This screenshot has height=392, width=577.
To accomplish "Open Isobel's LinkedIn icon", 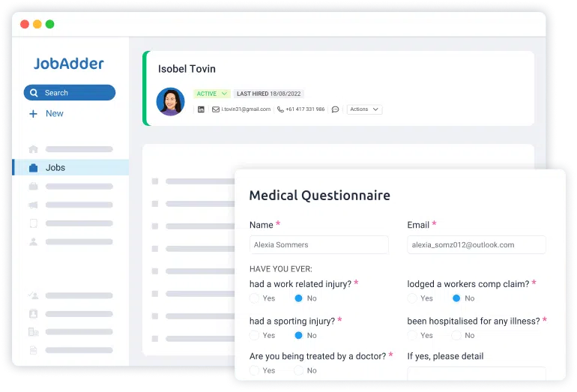I will (201, 109).
